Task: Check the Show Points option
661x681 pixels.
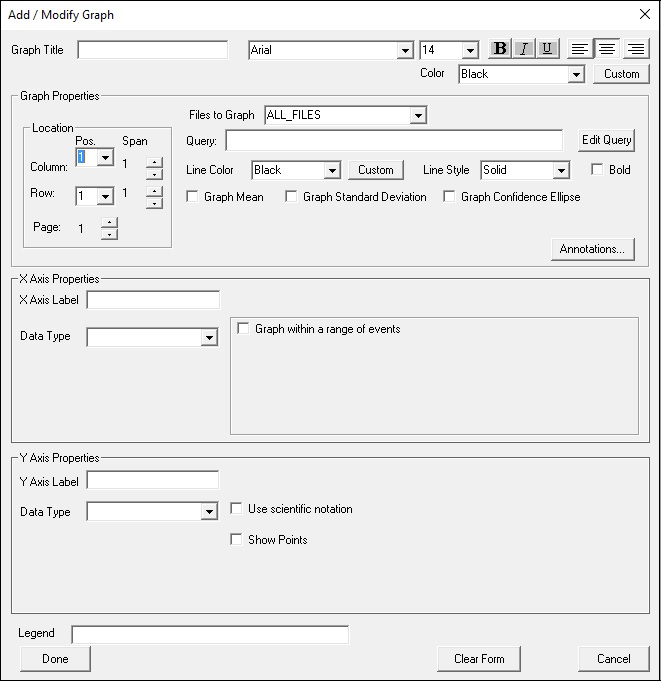Action: point(236,539)
